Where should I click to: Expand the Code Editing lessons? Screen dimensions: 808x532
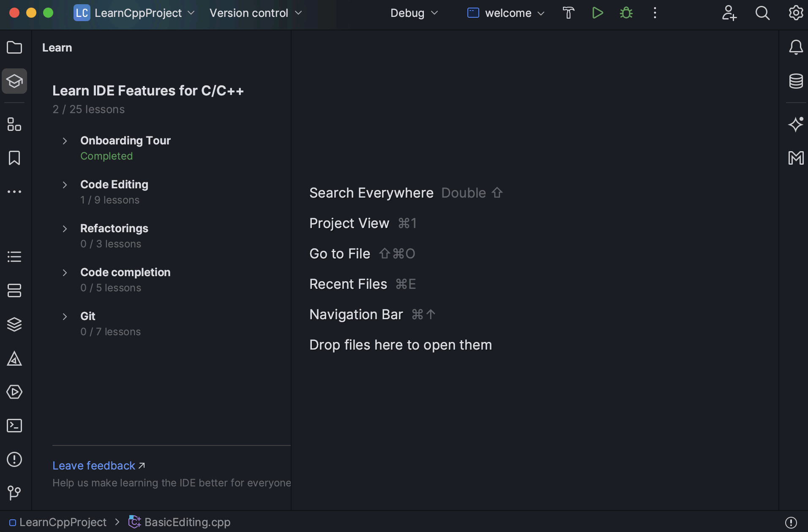pyautogui.click(x=65, y=185)
